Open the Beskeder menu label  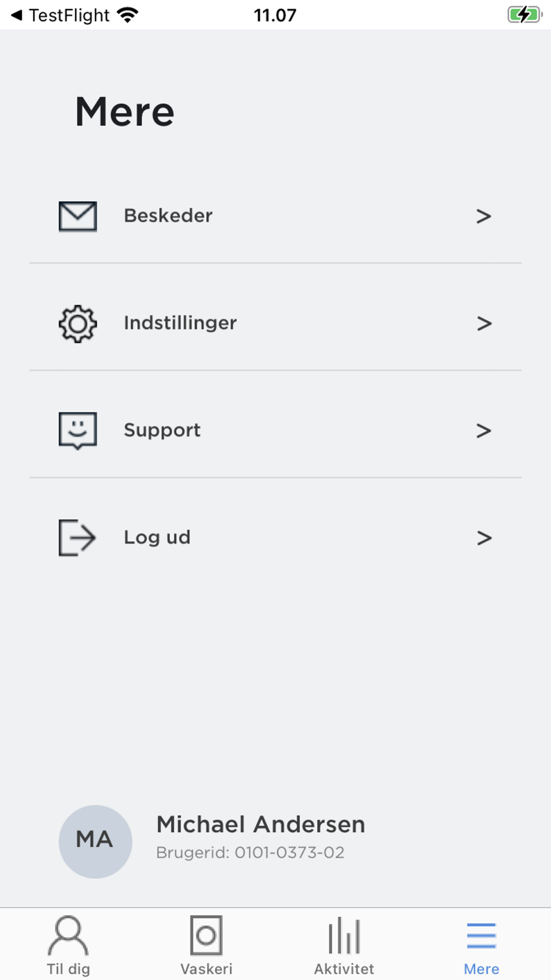pos(168,216)
